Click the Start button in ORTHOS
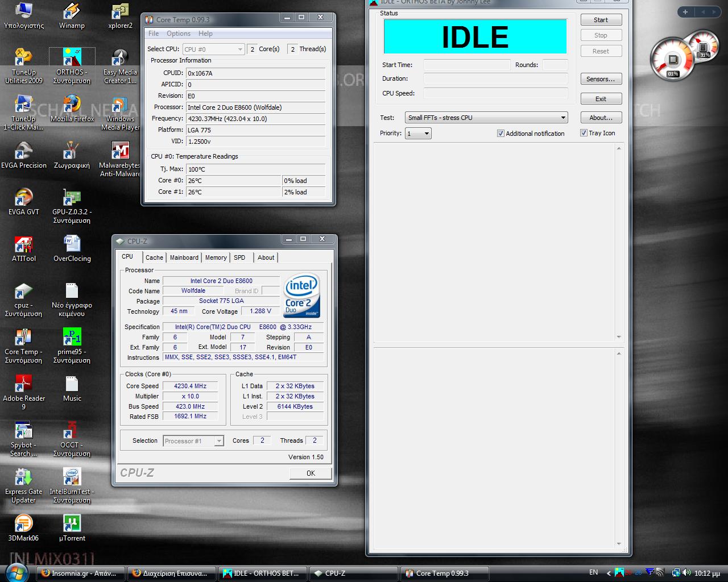Image resolution: width=728 pixels, height=582 pixels. point(601,20)
